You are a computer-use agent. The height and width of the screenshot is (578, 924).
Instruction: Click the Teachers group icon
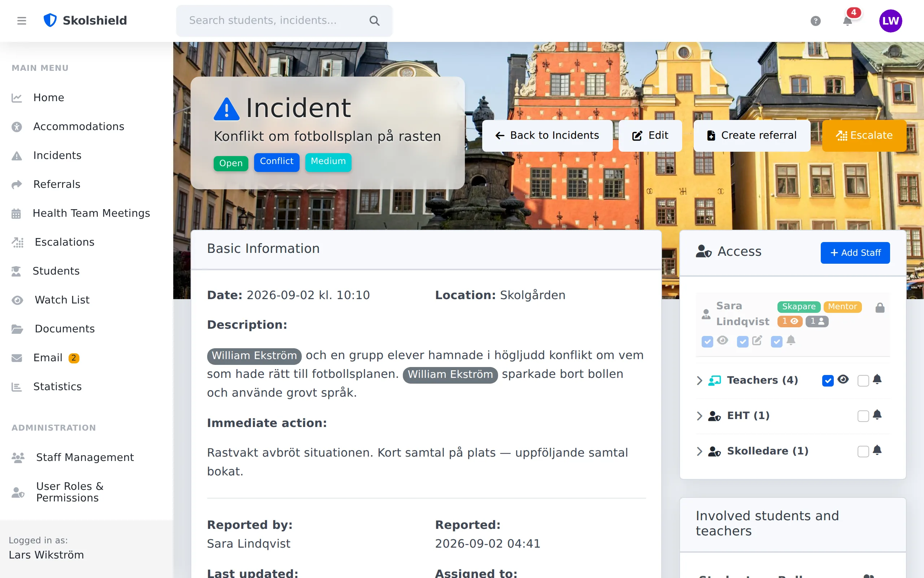pyautogui.click(x=714, y=380)
